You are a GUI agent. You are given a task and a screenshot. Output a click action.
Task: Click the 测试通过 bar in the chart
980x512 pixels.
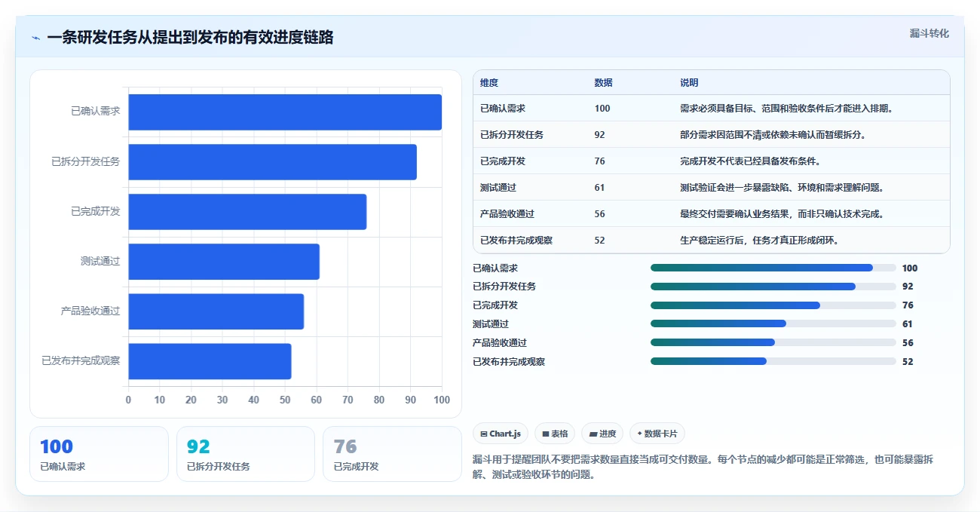(x=224, y=262)
